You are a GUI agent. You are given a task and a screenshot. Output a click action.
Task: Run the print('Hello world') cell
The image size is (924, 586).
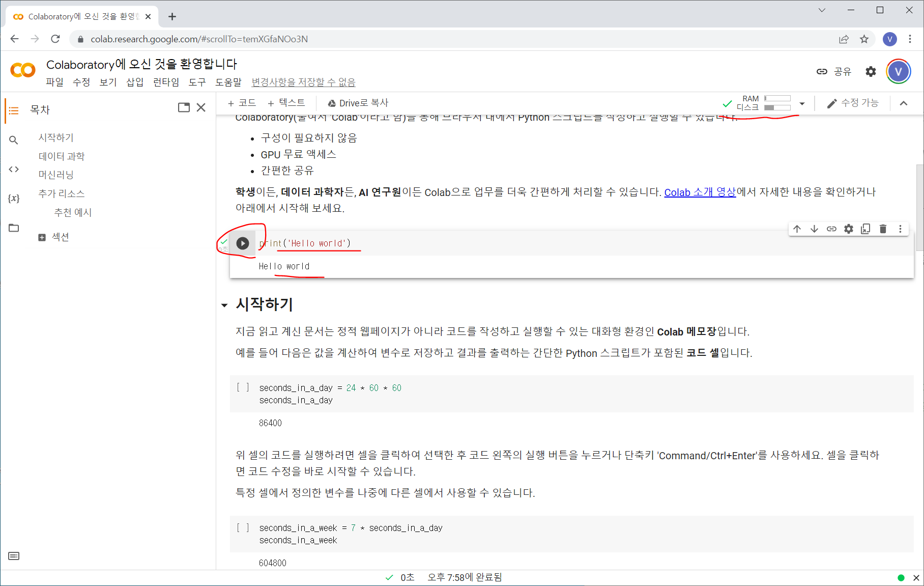243,243
